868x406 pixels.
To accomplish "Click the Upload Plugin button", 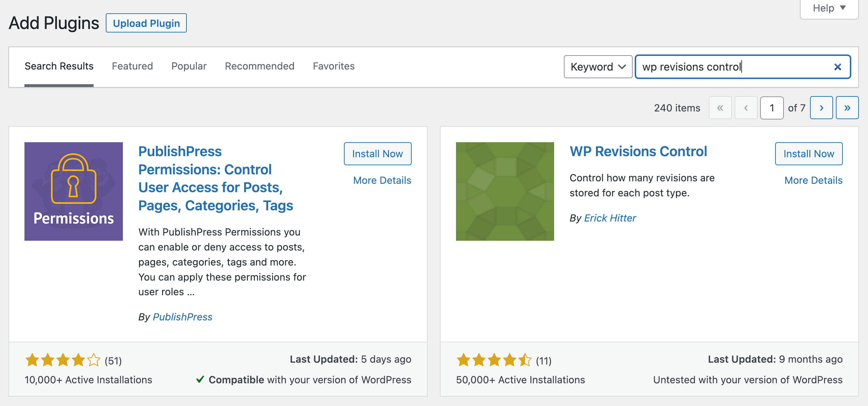I will [146, 23].
